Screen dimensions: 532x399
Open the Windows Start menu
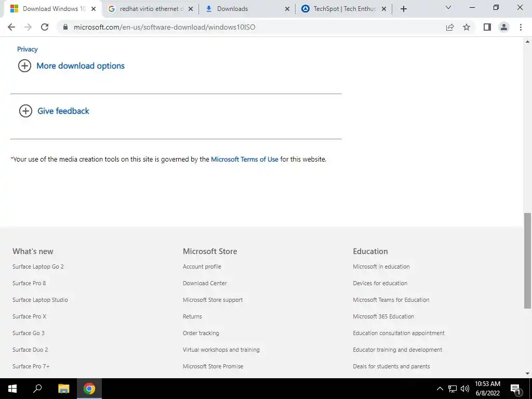(12, 389)
